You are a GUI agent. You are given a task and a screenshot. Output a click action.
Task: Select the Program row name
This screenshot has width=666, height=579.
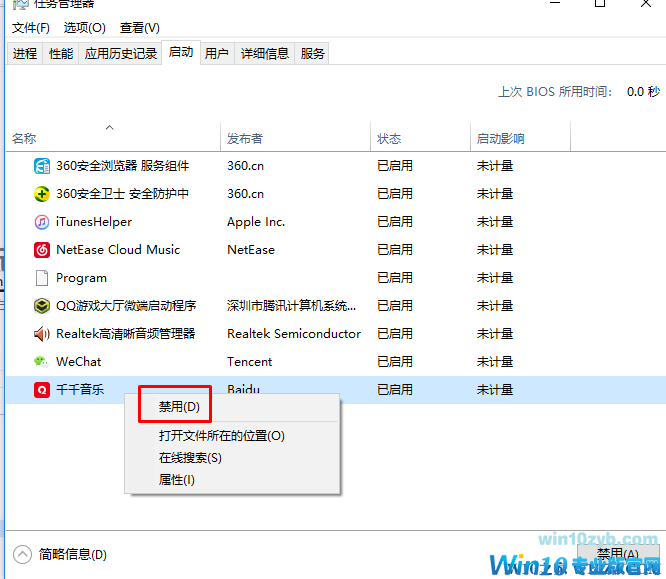tap(82, 278)
